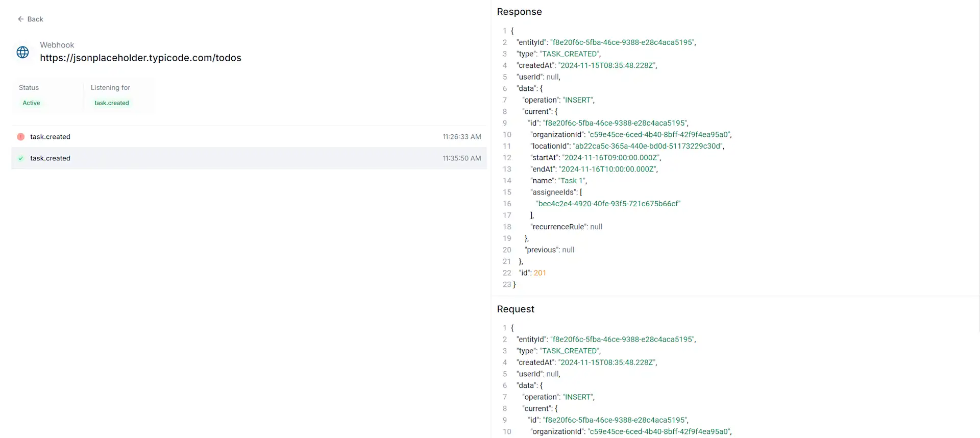
Task: Click the recurrenceRule null line
Action: 567,227
